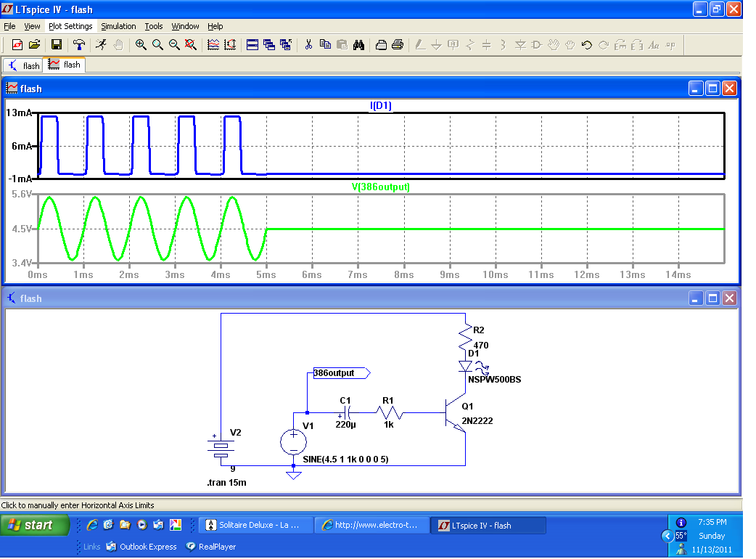Switch to the flash waveform plot tab
This screenshot has height=559, width=756.
pos(64,65)
